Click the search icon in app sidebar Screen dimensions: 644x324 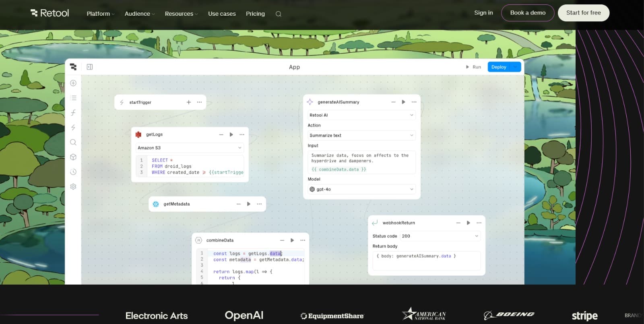pyautogui.click(x=73, y=142)
